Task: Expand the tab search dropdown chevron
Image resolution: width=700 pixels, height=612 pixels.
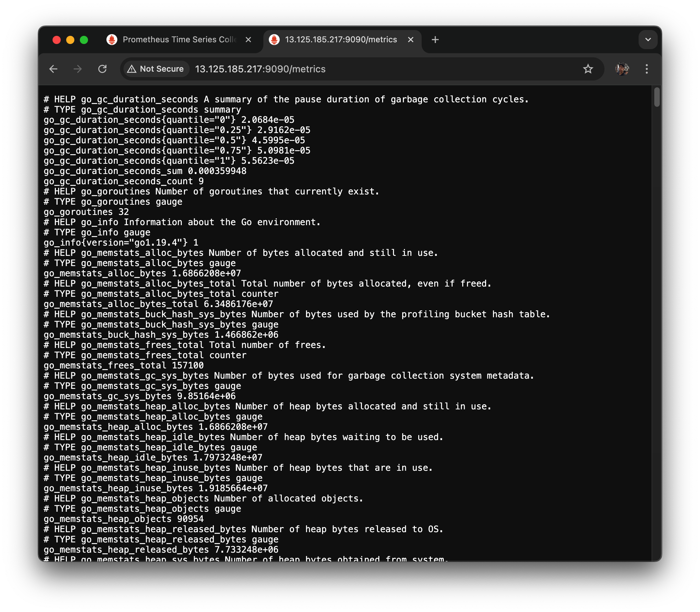Action: pyautogui.click(x=648, y=40)
